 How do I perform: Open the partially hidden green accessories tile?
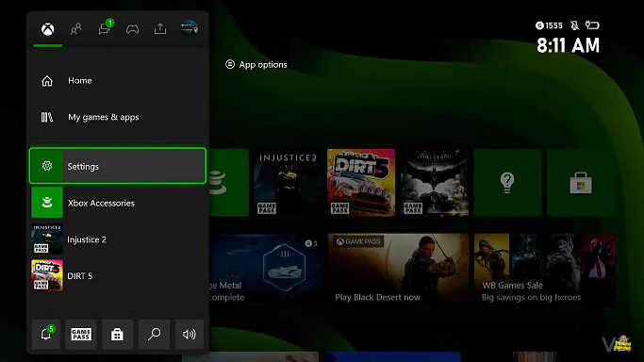pyautogui.click(x=229, y=182)
